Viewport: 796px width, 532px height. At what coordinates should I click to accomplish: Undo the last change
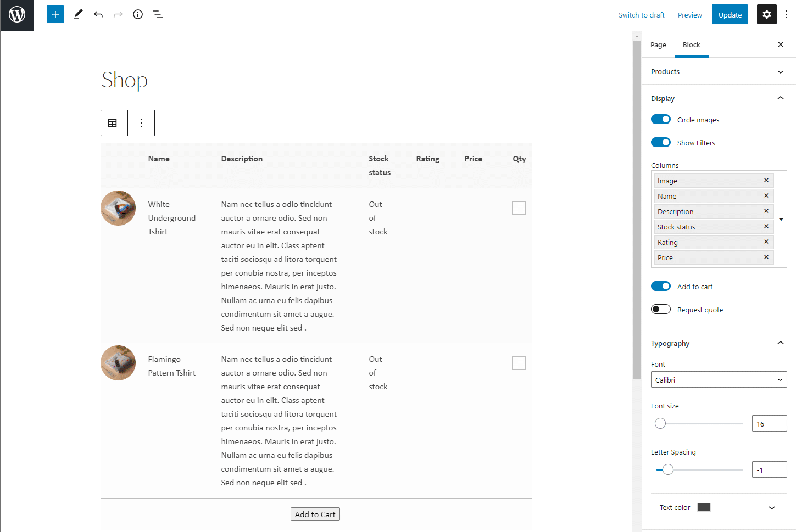point(98,14)
